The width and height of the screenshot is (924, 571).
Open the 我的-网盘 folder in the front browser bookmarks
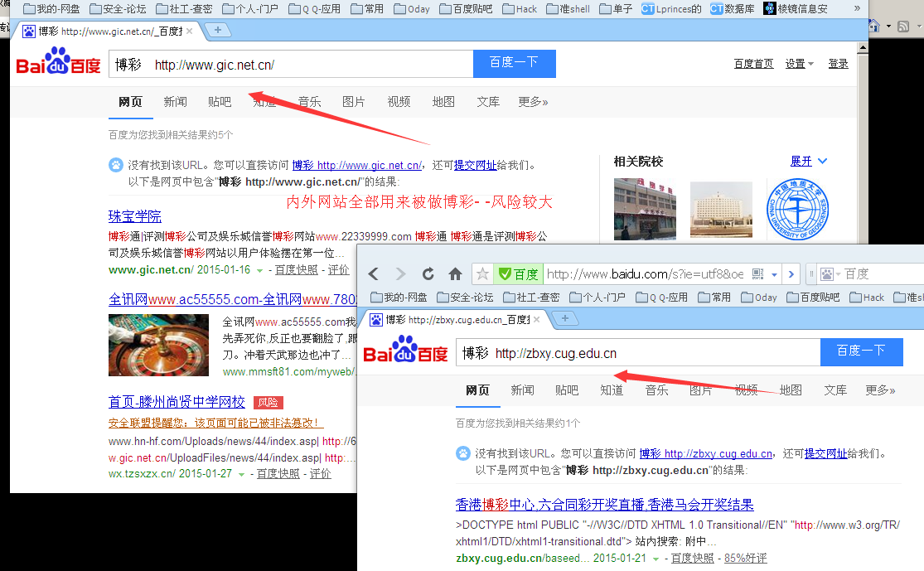pyautogui.click(x=399, y=298)
